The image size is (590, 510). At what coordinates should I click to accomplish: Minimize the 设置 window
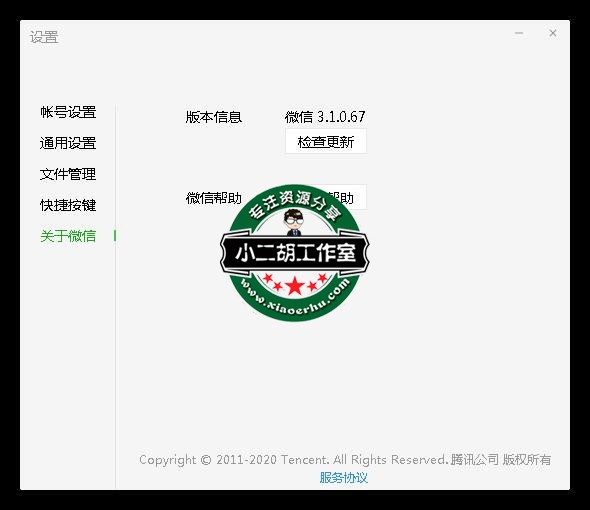click(x=519, y=33)
